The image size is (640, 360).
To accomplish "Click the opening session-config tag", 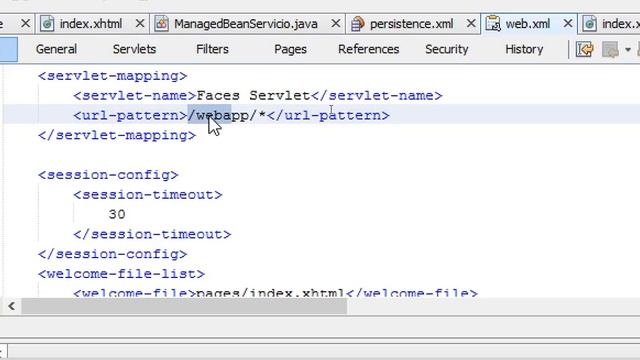I will pyautogui.click(x=108, y=175).
